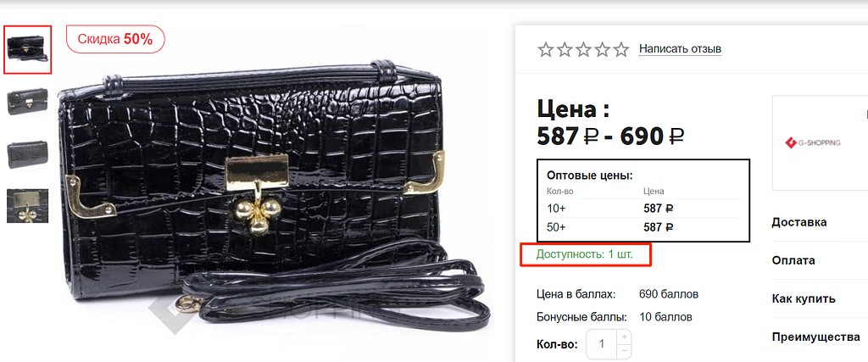This screenshot has width=868, height=362.
Task: Click the second rating star
Action: (x=565, y=50)
